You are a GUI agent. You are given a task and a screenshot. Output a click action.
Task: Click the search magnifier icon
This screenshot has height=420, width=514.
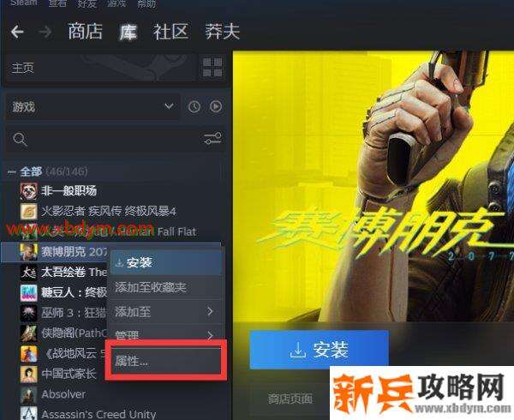click(20, 140)
